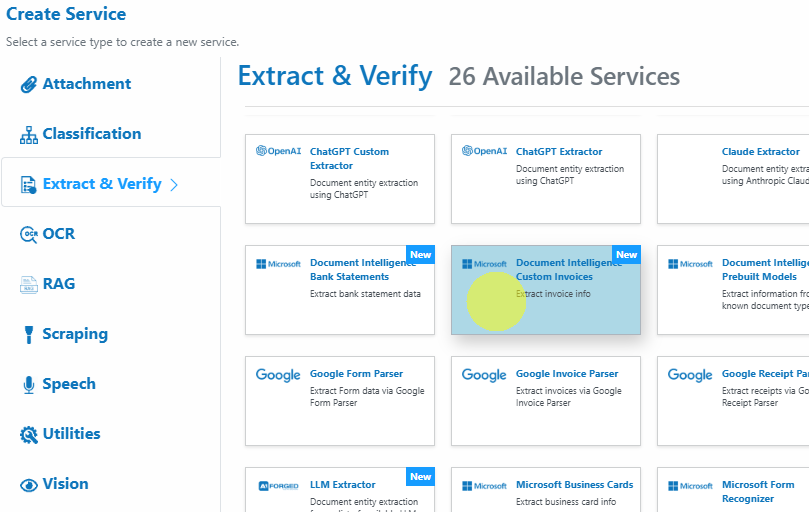
Task: Select the ChatGPT Extractor card
Action: [x=545, y=179]
